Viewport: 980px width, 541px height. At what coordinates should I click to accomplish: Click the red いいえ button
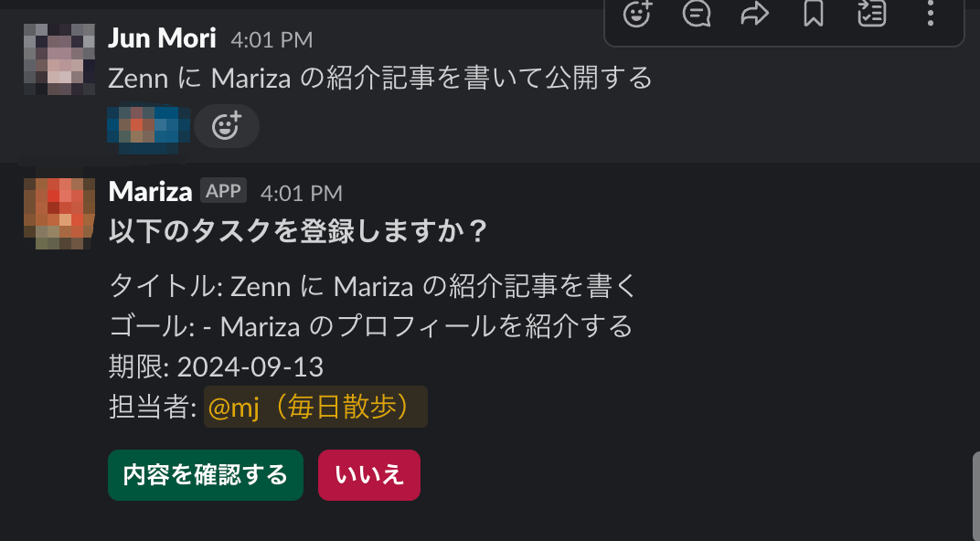369,475
